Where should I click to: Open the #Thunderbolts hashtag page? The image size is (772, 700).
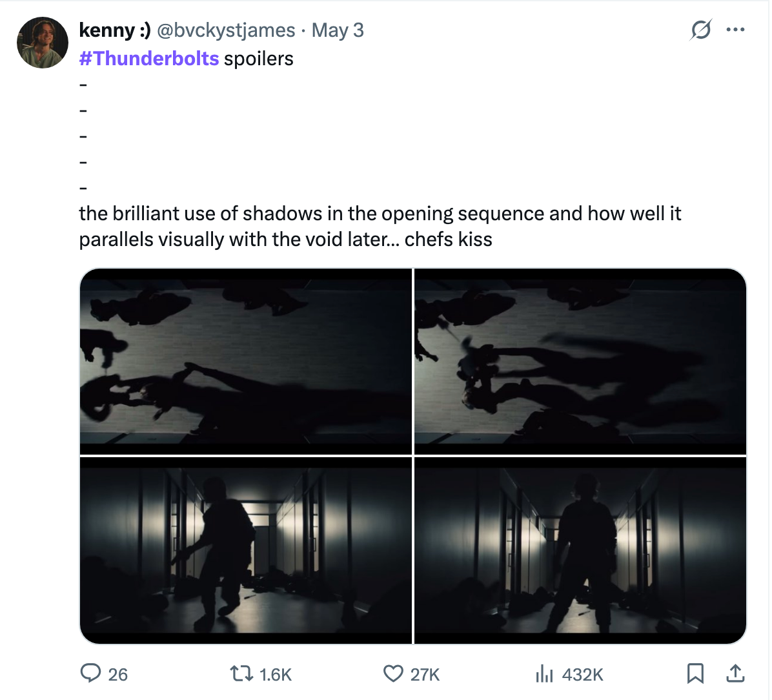pyautogui.click(x=148, y=58)
